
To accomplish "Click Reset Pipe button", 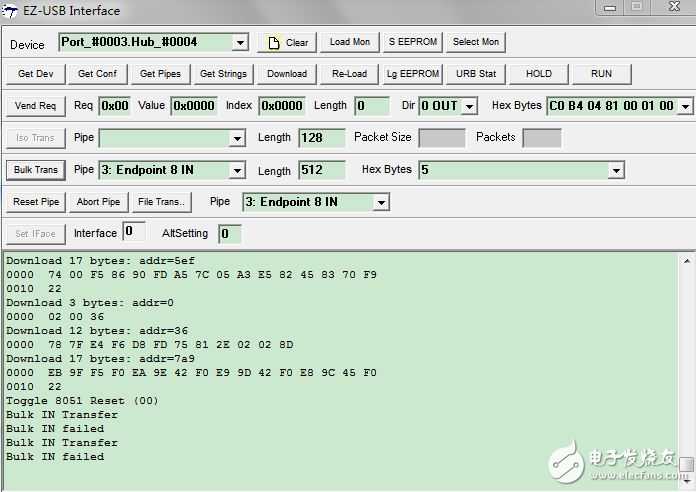I will point(36,202).
